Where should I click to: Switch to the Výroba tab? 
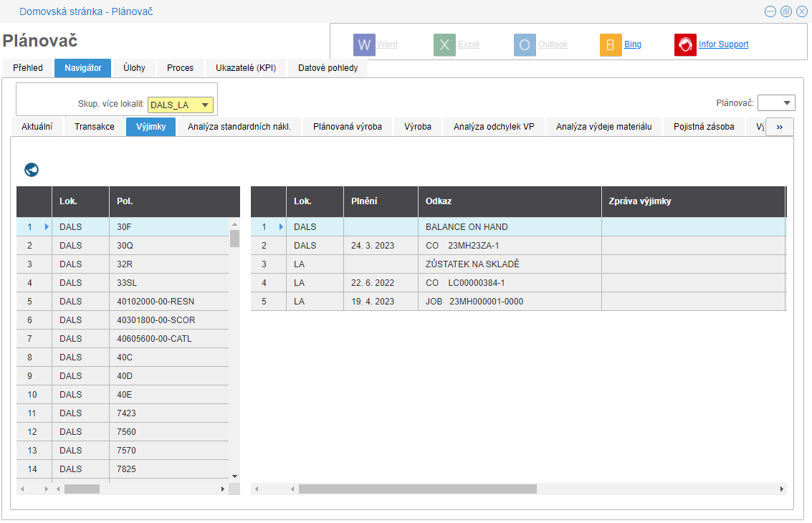pos(417,127)
